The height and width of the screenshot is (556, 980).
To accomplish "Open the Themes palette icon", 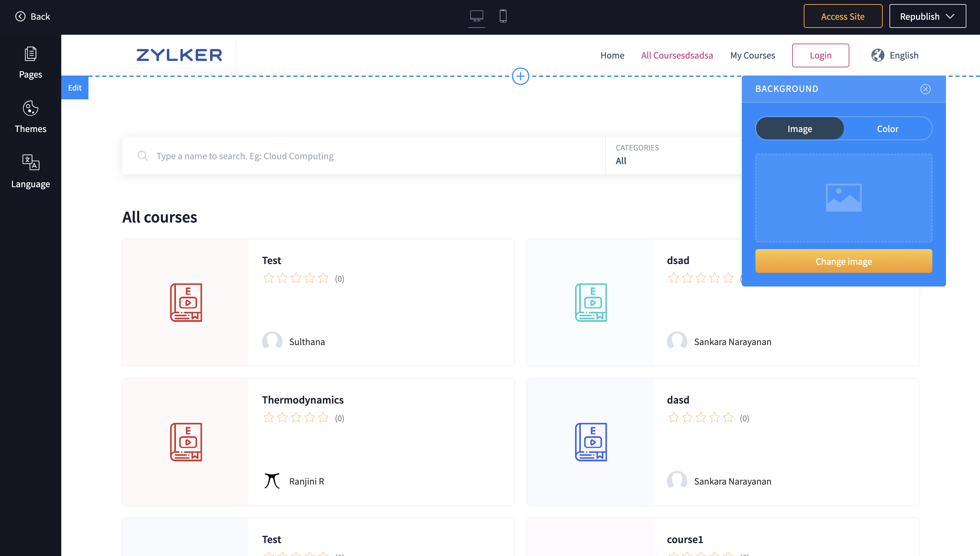I will 31,109.
